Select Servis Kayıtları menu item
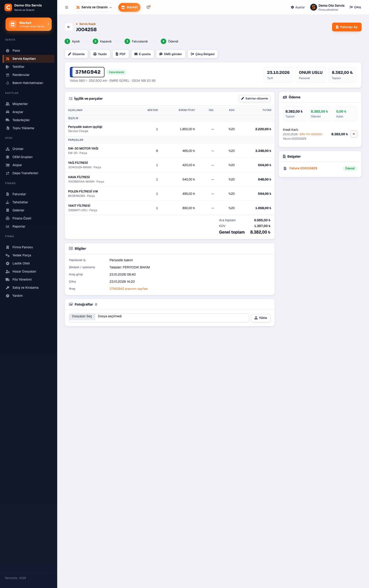 (x=29, y=59)
